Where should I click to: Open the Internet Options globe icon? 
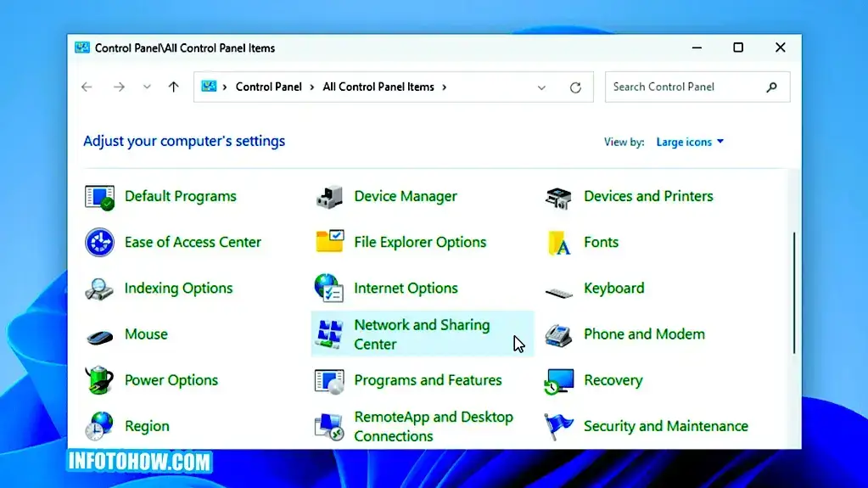point(329,288)
